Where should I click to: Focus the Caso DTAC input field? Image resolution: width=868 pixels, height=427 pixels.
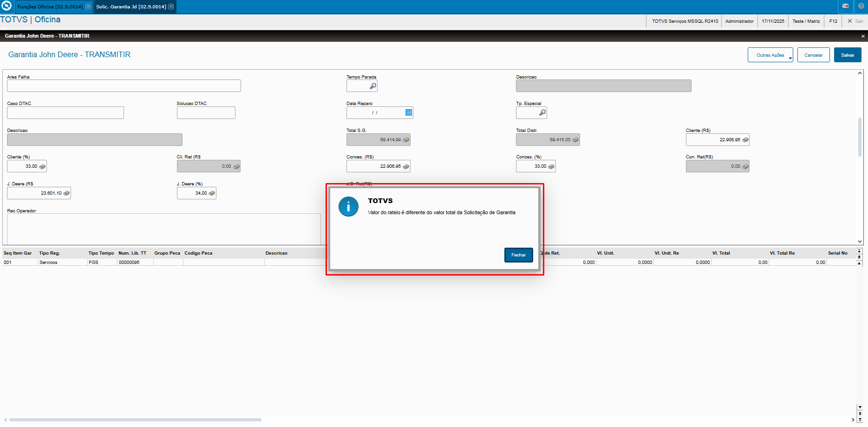65,113
